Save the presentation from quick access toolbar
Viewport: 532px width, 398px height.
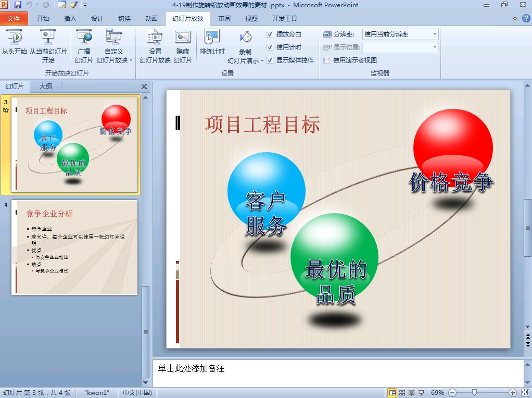[x=18, y=5]
